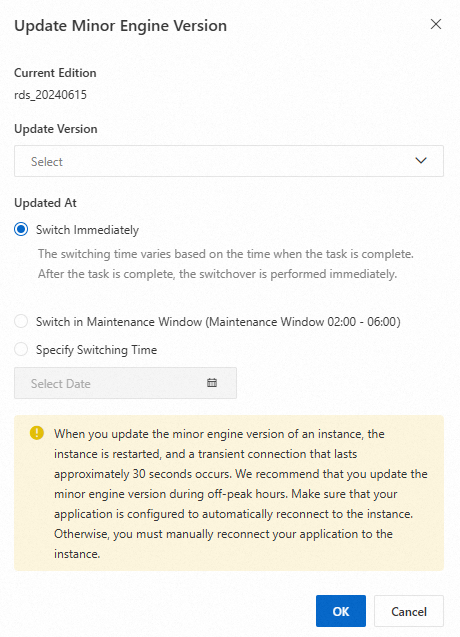The width and height of the screenshot is (460, 637).
Task: Open the Update Version select box
Action: (x=229, y=161)
